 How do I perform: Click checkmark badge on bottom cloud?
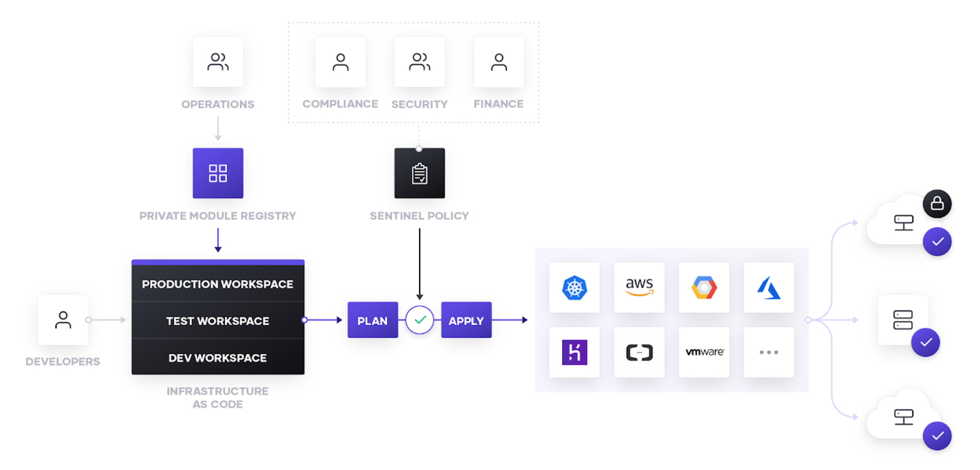tap(937, 436)
